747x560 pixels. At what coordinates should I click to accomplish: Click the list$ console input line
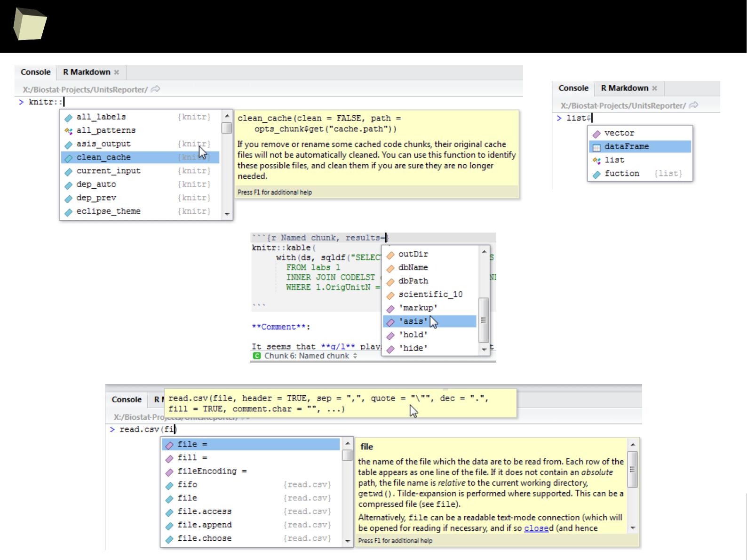637,118
